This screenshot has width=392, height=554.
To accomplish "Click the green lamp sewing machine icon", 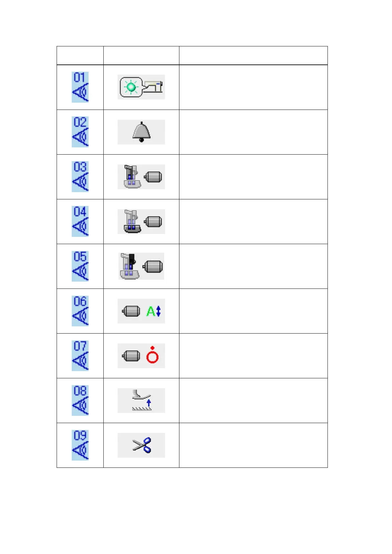I will (141, 87).
